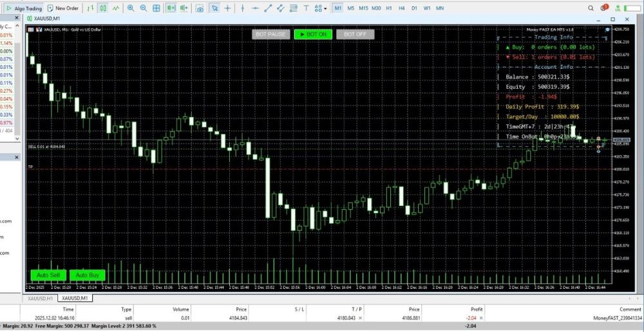
Task: Click the Auto Buy button
Action: tap(87, 275)
